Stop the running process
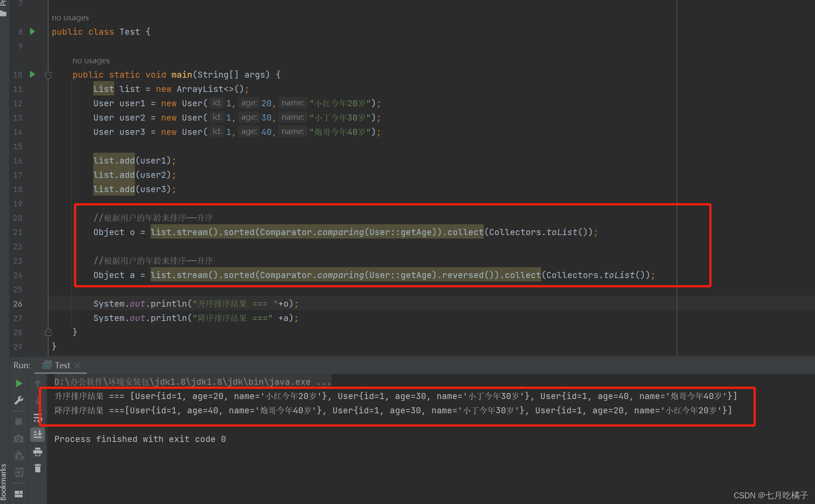Viewport: 815px width, 504px height. [19, 422]
